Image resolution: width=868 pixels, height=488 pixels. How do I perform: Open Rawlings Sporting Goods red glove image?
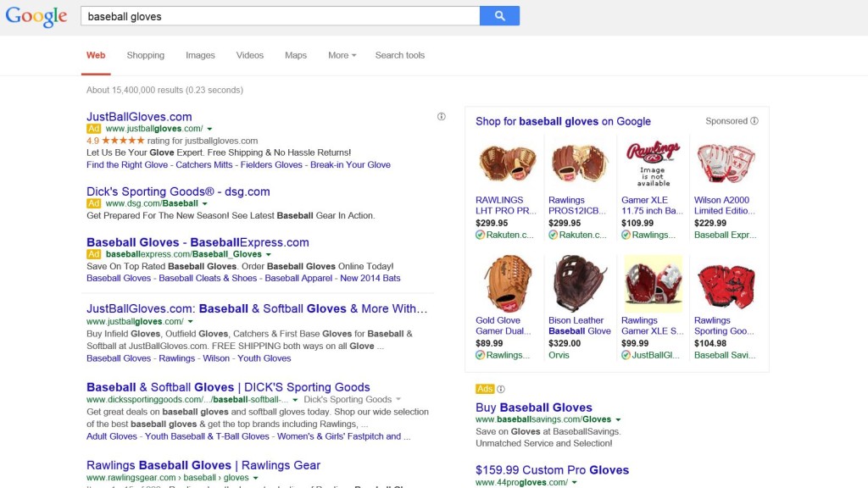(726, 286)
